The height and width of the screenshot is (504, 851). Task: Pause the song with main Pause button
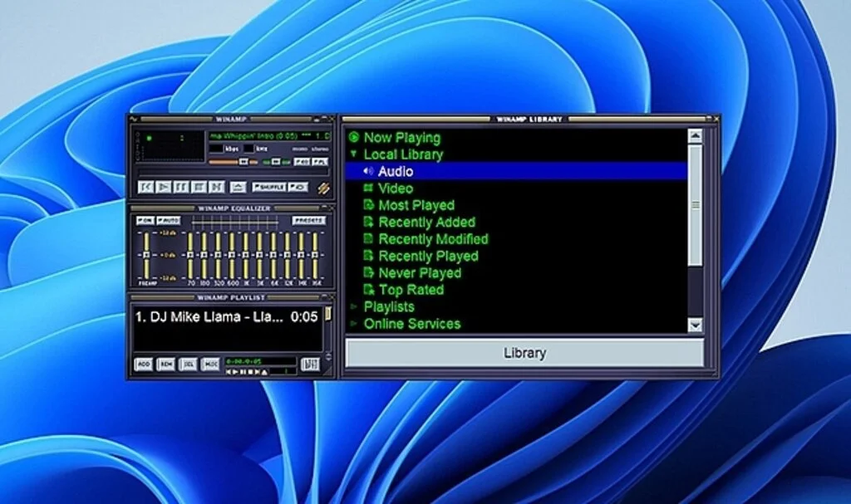click(x=181, y=187)
